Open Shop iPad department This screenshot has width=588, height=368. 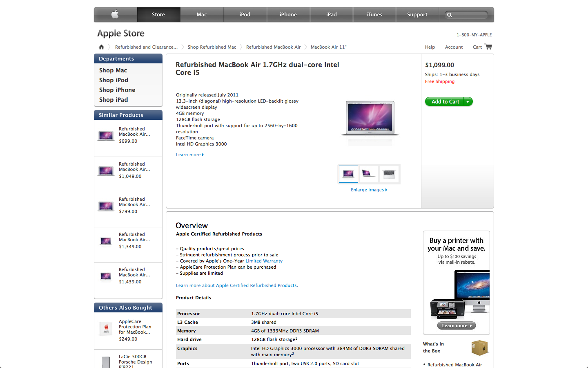tap(114, 100)
